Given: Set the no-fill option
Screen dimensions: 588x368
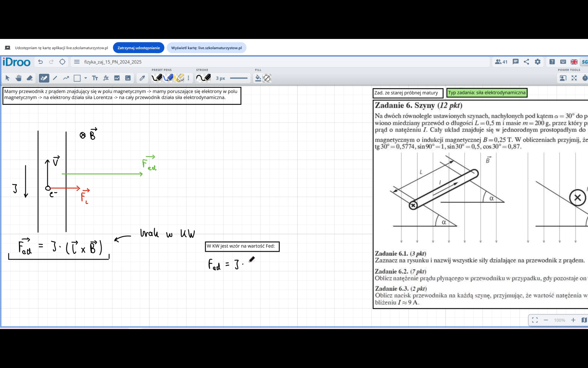Looking at the screenshot, I should pos(267,78).
